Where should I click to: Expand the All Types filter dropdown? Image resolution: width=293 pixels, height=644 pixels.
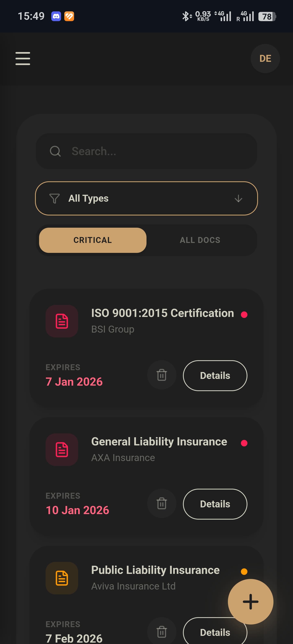click(146, 198)
